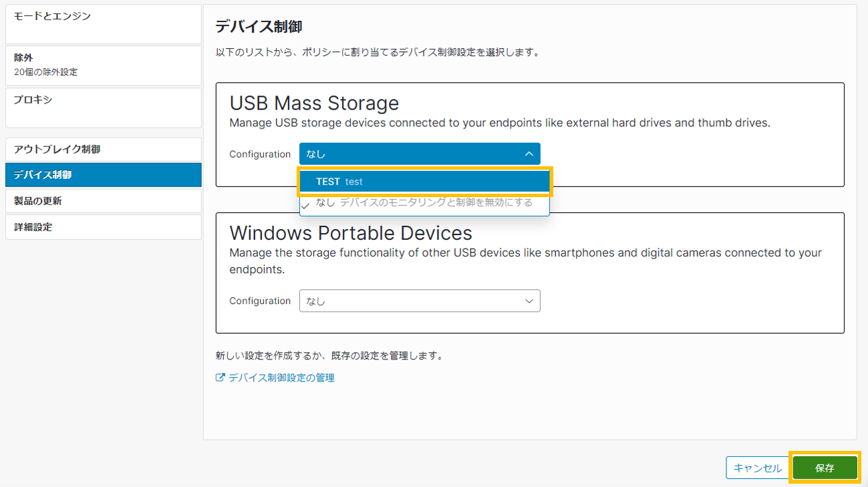Choose the TEST test configuration option

click(424, 182)
